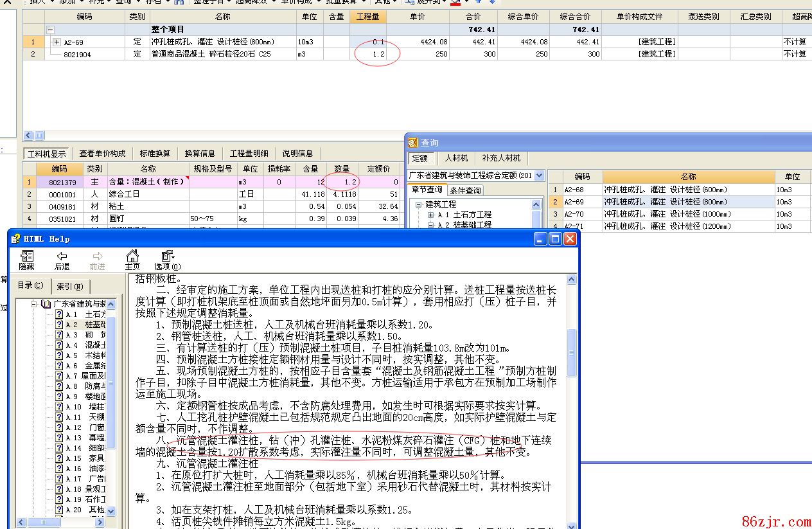Viewport: 812px width, 529px height.
Task: Click the 广东省 book icon in contents tree
Action: pos(46,303)
